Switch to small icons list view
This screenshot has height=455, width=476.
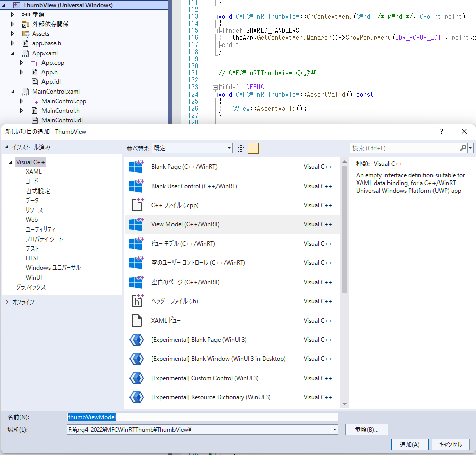pos(253,148)
